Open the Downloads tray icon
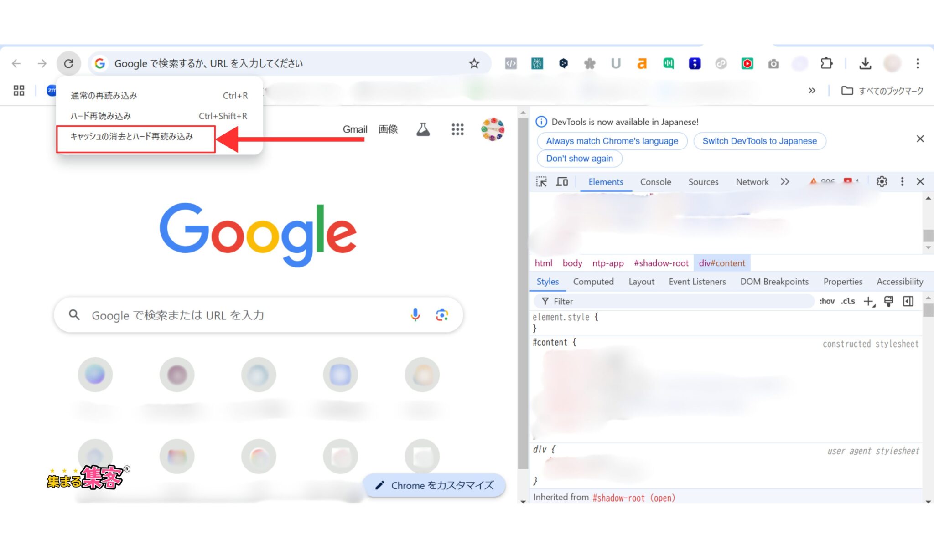This screenshot has width=934, height=560. [x=865, y=63]
